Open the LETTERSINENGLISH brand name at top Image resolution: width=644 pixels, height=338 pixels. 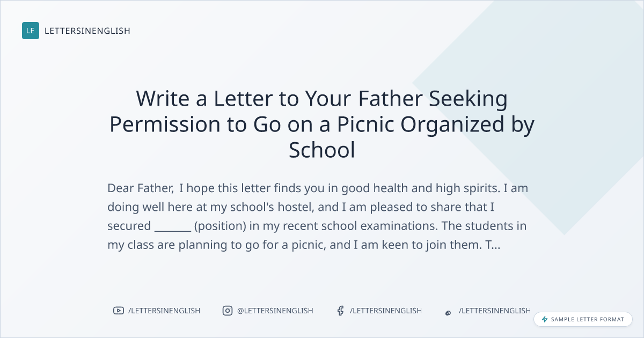point(87,31)
